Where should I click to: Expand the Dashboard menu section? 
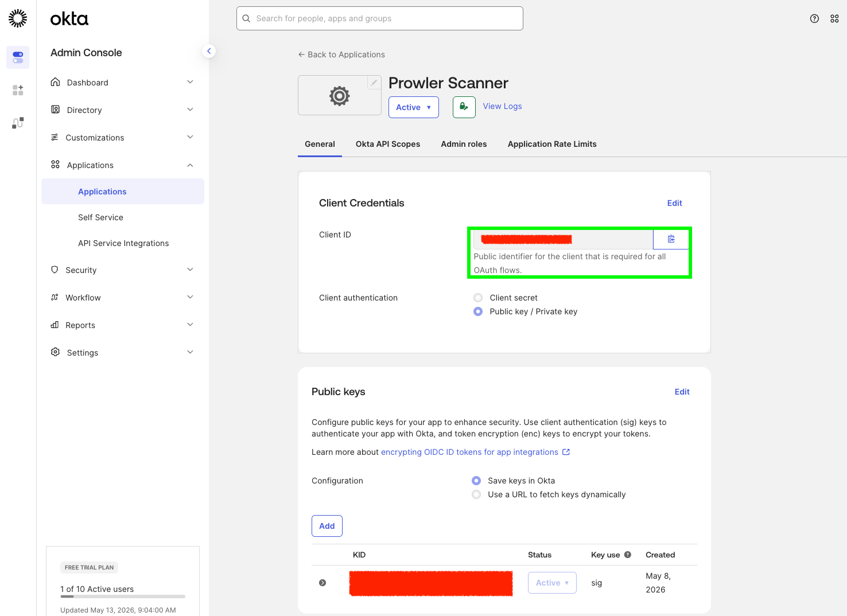tap(190, 82)
